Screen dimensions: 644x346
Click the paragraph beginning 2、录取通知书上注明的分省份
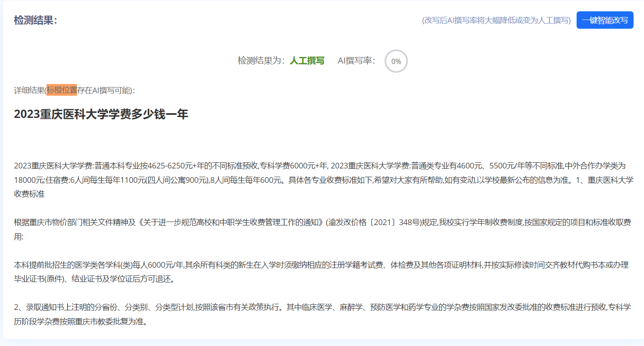[322, 315]
